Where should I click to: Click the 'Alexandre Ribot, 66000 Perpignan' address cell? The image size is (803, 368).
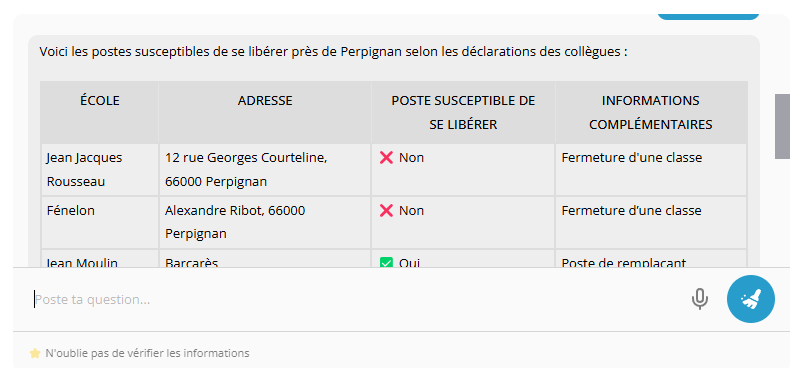pos(265,223)
